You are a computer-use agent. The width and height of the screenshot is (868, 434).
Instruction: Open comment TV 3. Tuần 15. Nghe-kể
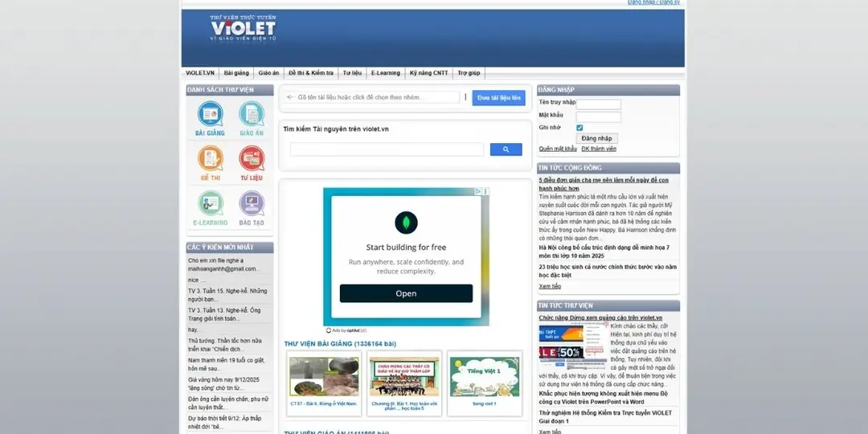click(x=227, y=295)
